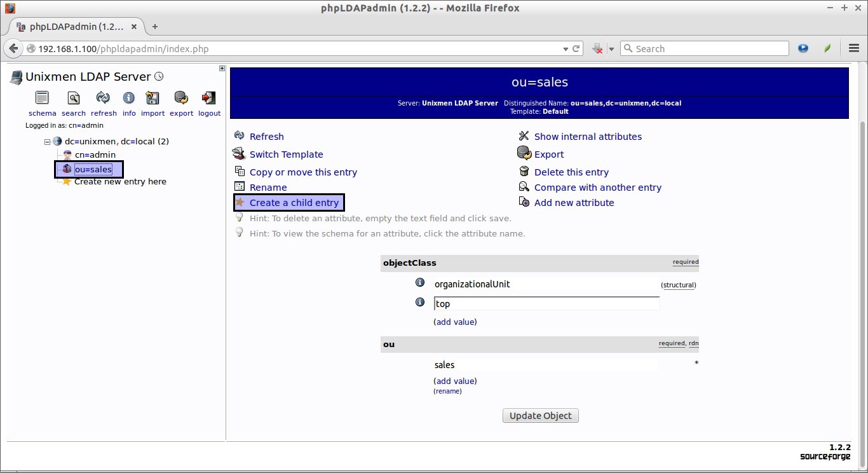Click the objectClass attribute name
Image resolution: width=868 pixels, height=473 pixels.
409,263
